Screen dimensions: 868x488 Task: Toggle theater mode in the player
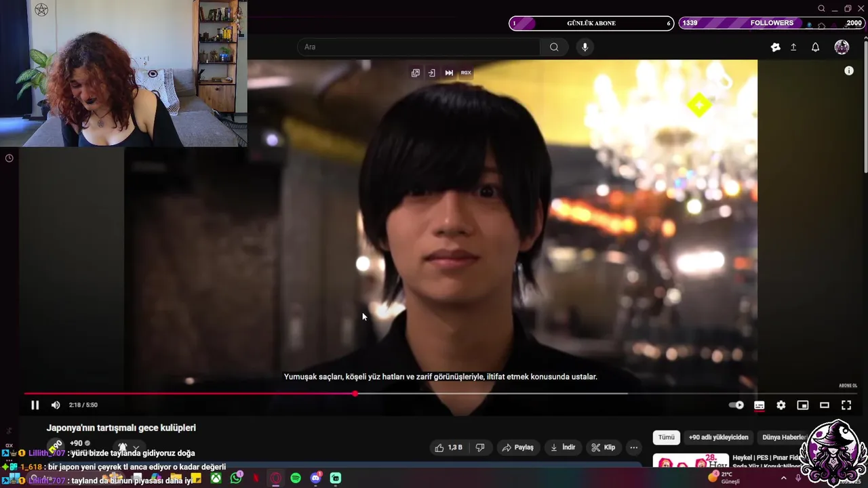point(825,405)
